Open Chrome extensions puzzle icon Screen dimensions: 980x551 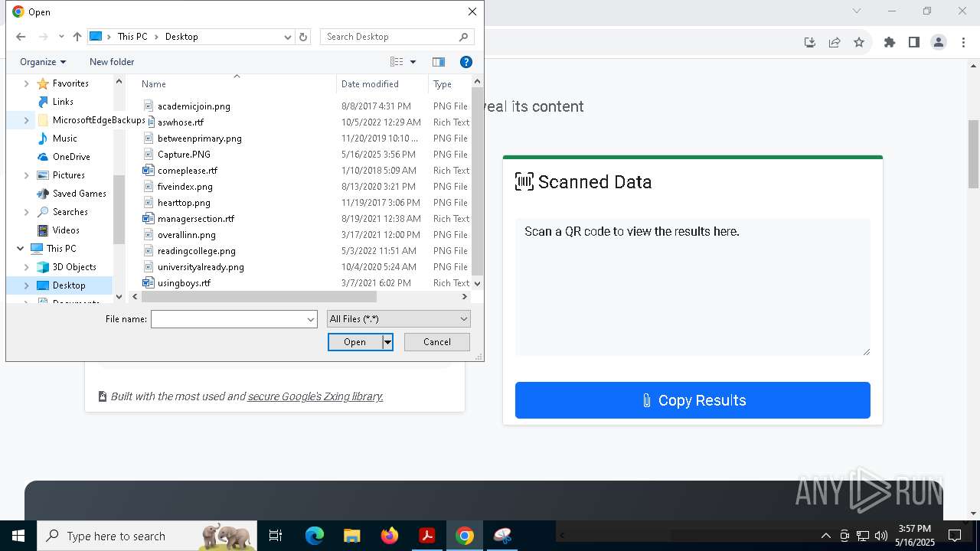[890, 43]
